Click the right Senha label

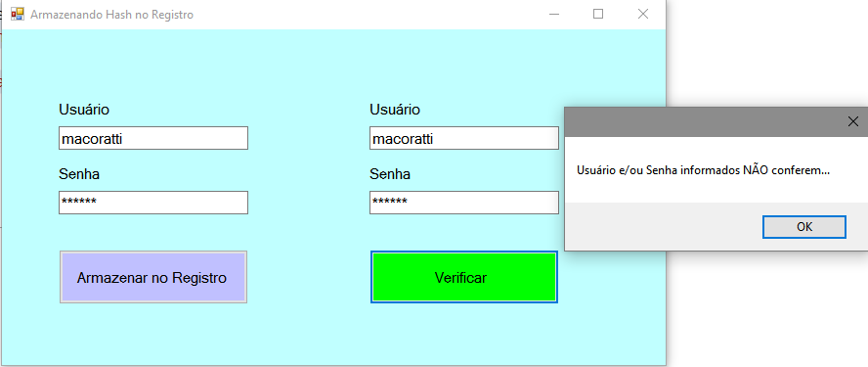[390, 174]
